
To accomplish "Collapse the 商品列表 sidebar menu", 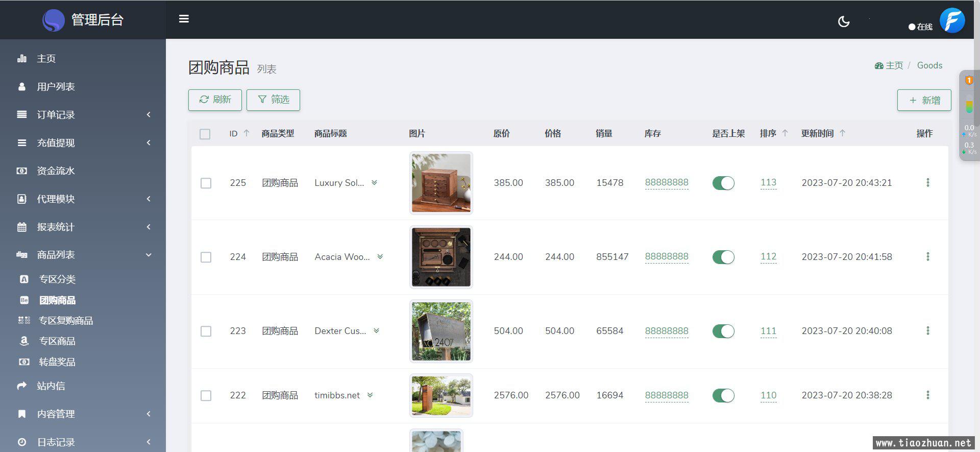I will pos(83,255).
